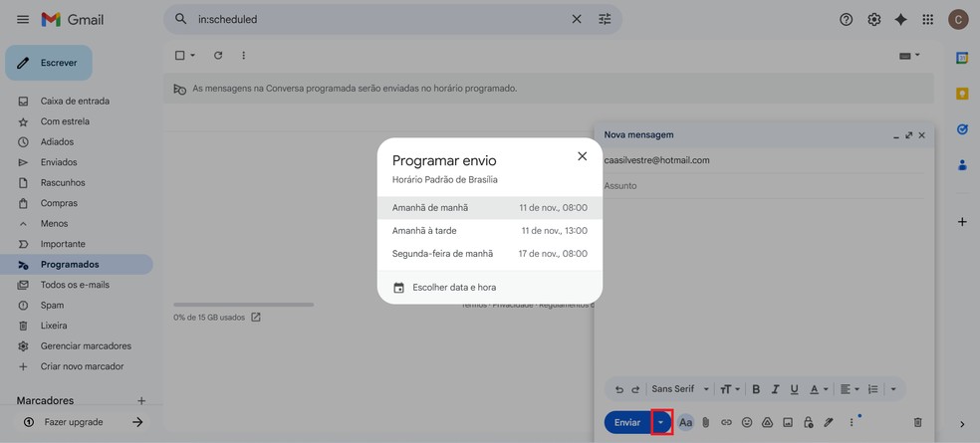Open Google Calendar side panel
Screen dimensions: 980x443
point(962,58)
